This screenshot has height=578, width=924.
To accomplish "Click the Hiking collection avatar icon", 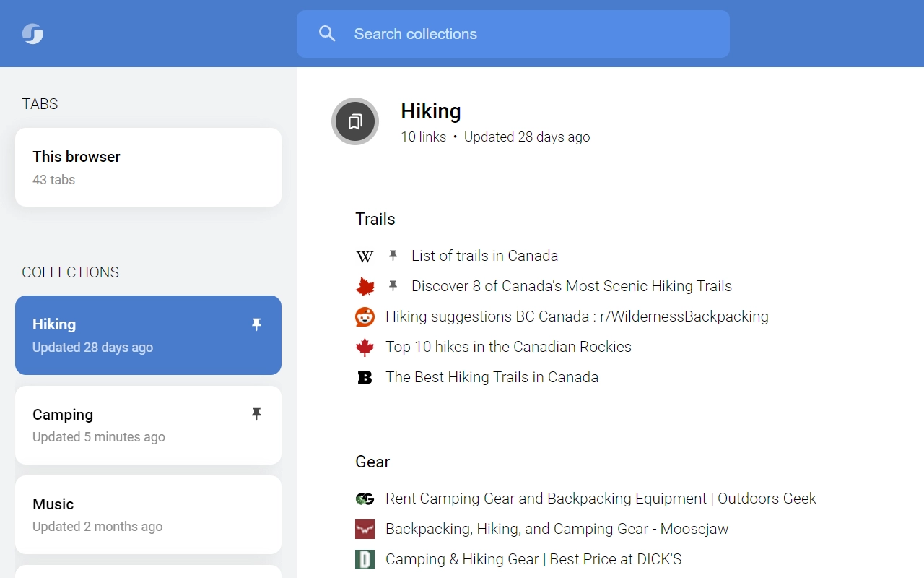I will click(x=354, y=121).
